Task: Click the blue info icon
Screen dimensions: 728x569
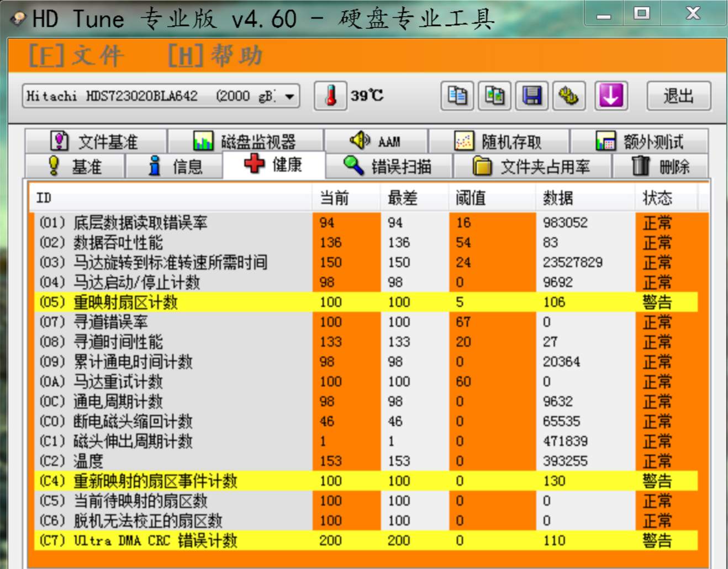Action: pyautogui.click(x=155, y=165)
